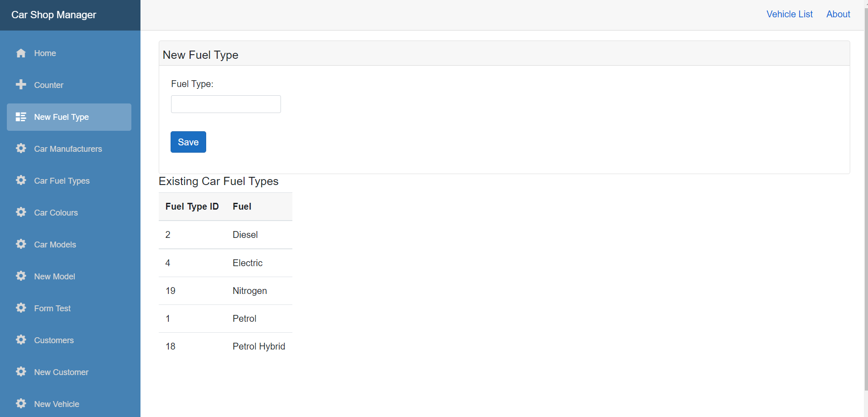Open Car Manufacturers from the sidebar
868x417 pixels.
tap(68, 149)
